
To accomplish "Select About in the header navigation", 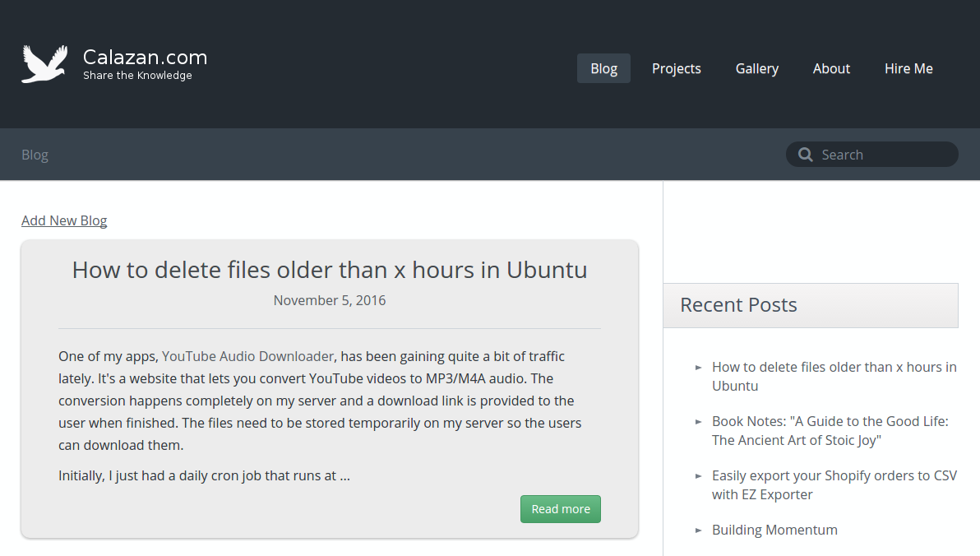I will pyautogui.click(x=831, y=68).
